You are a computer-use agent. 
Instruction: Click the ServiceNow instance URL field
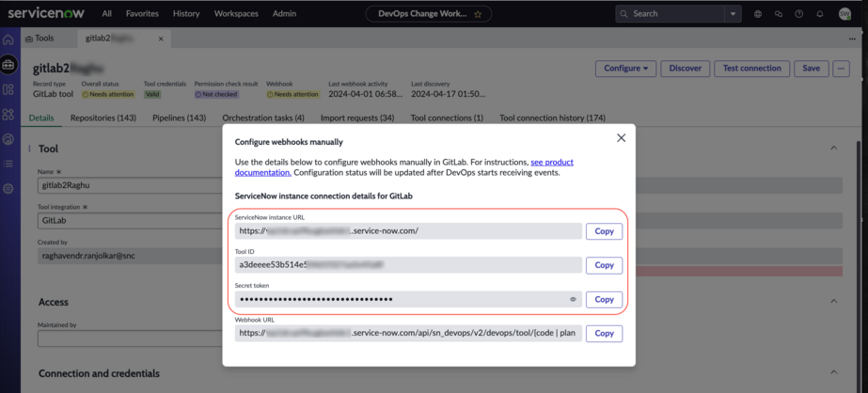coord(408,231)
